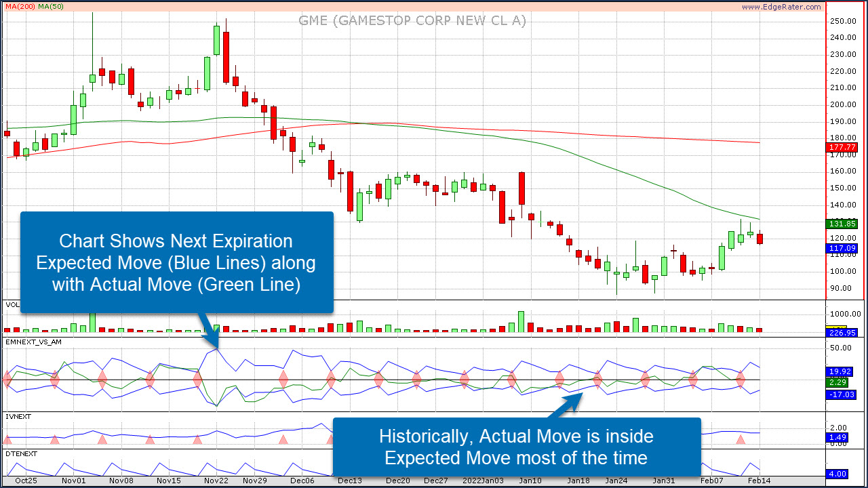Click the Nov22 date label

[x=216, y=481]
